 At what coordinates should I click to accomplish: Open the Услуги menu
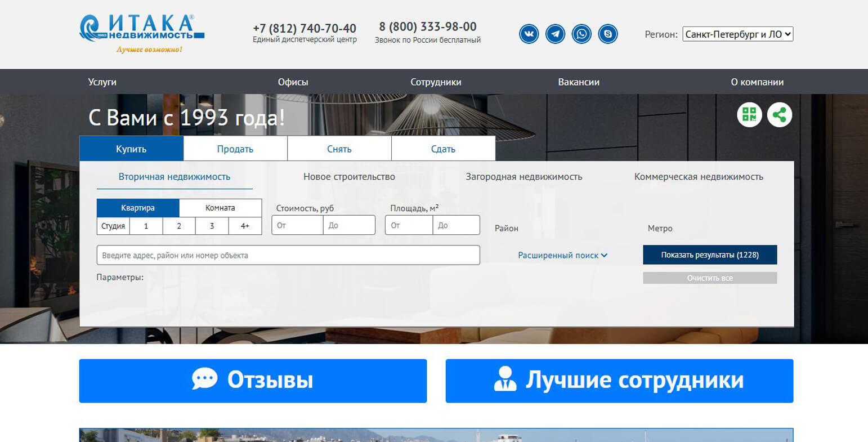tap(102, 82)
